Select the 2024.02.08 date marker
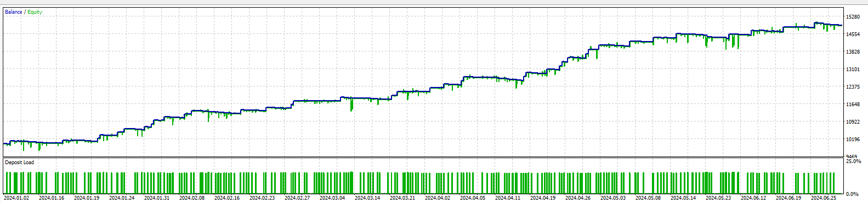 click(x=191, y=198)
